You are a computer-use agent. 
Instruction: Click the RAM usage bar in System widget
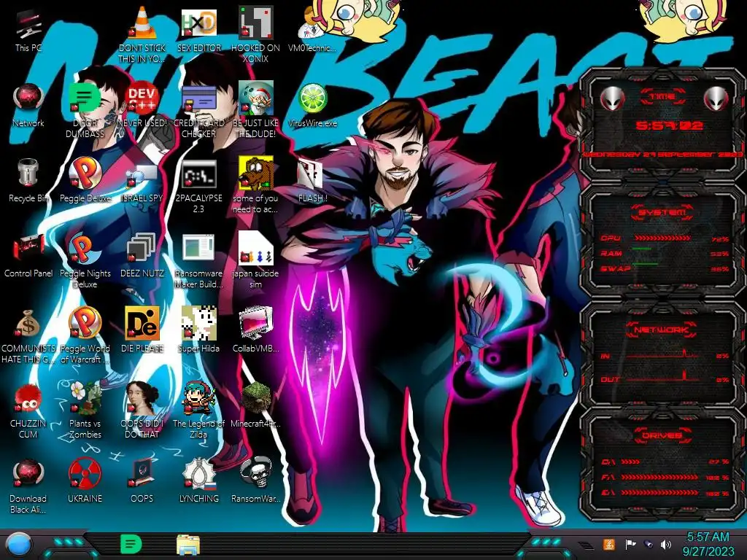point(642,249)
